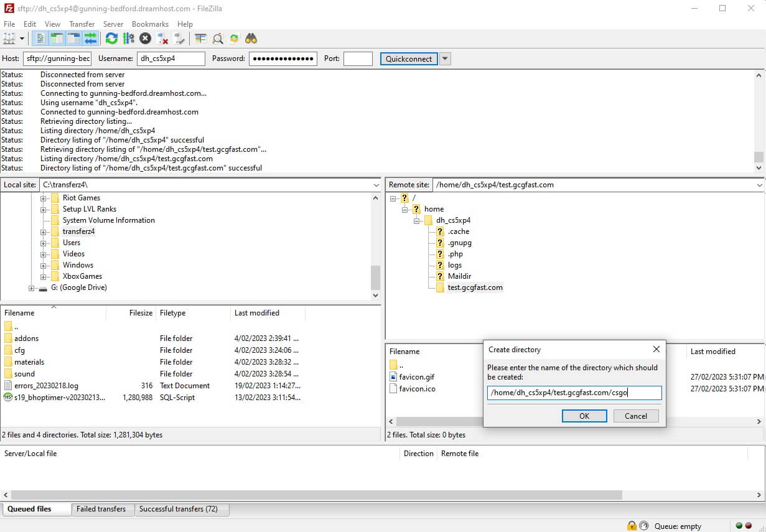Screen dimensions: 766x532
Task: Expand the Setup LVL Ranks folder
Action: 44,209
